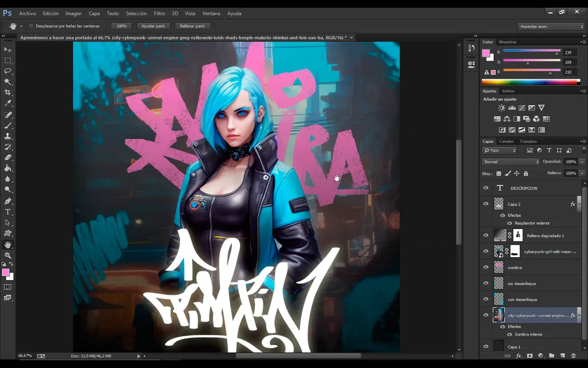Delete layer with the trash icon
The height and width of the screenshot is (368, 588).
click(573, 356)
